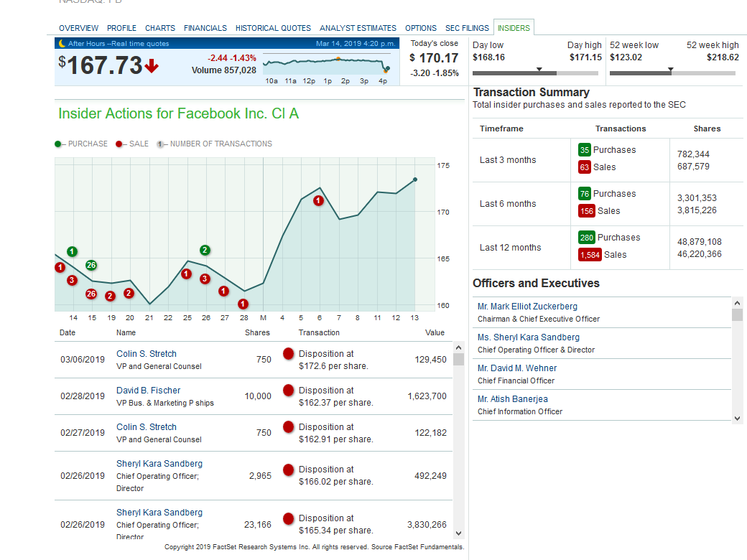Go to the SEC Filings tab

pos(467,28)
